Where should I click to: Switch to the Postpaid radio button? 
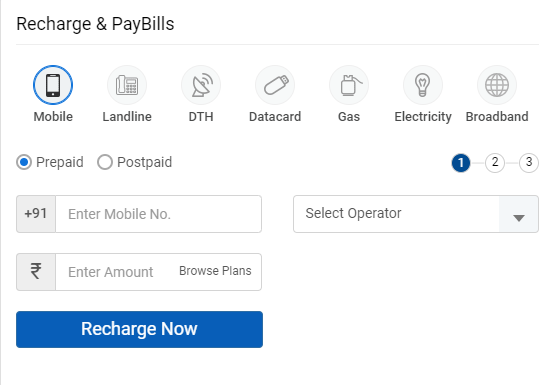click(105, 162)
